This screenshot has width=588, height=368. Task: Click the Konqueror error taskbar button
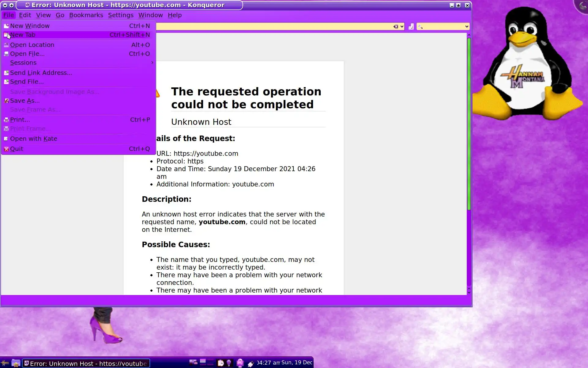pos(86,363)
